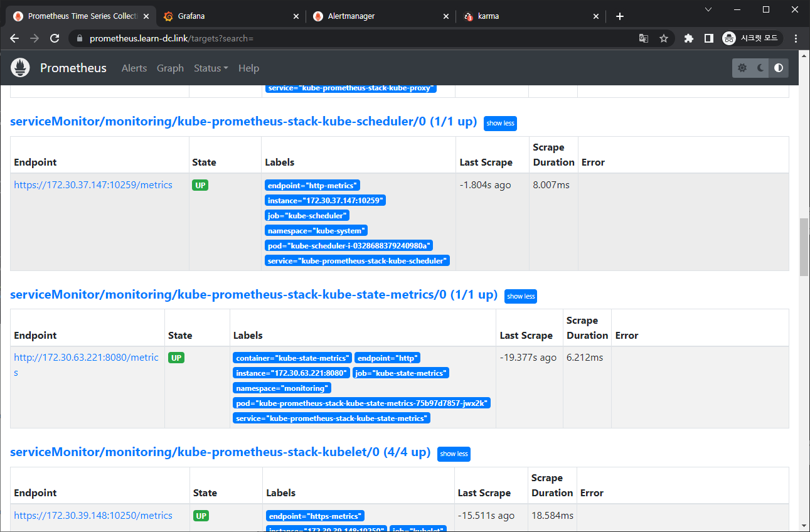
Task: Open a new browser tab
Action: 620,16
